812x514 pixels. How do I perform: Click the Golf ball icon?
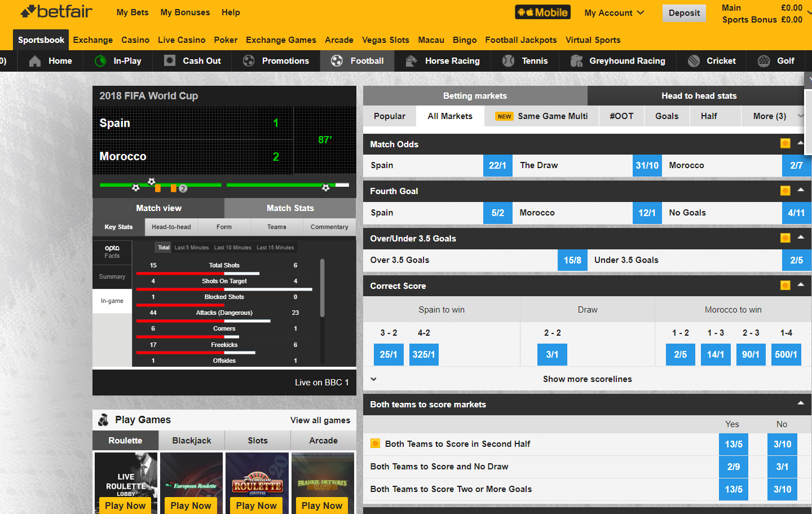click(764, 61)
